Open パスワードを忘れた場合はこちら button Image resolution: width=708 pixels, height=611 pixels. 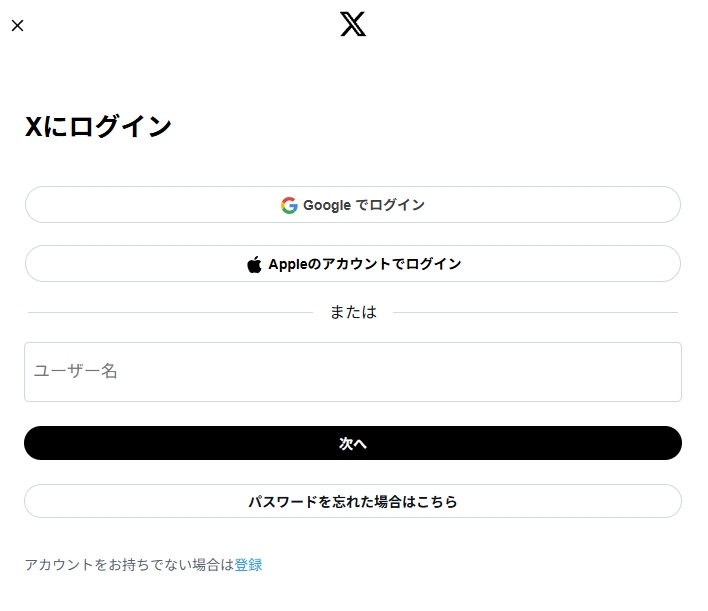[353, 501]
